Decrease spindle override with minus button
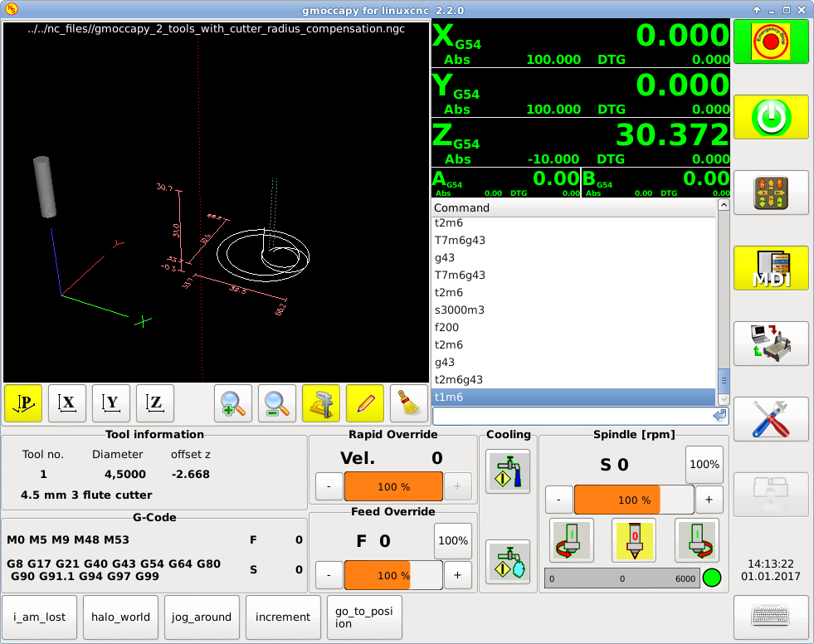814x644 pixels. [559, 500]
